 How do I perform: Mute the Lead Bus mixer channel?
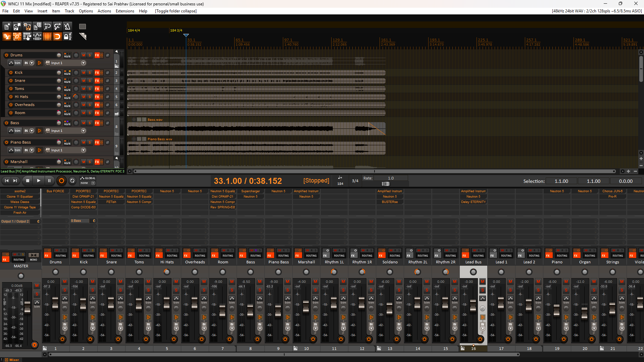click(483, 282)
